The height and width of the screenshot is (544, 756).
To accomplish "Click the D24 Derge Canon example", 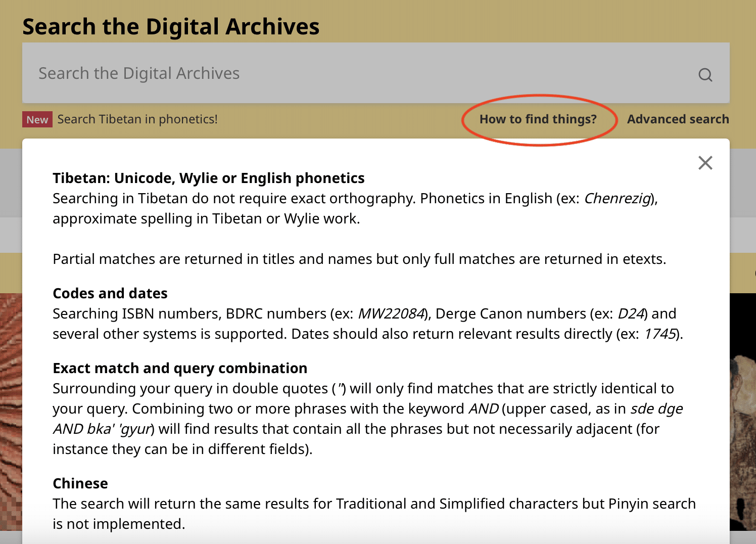I will 631,313.
